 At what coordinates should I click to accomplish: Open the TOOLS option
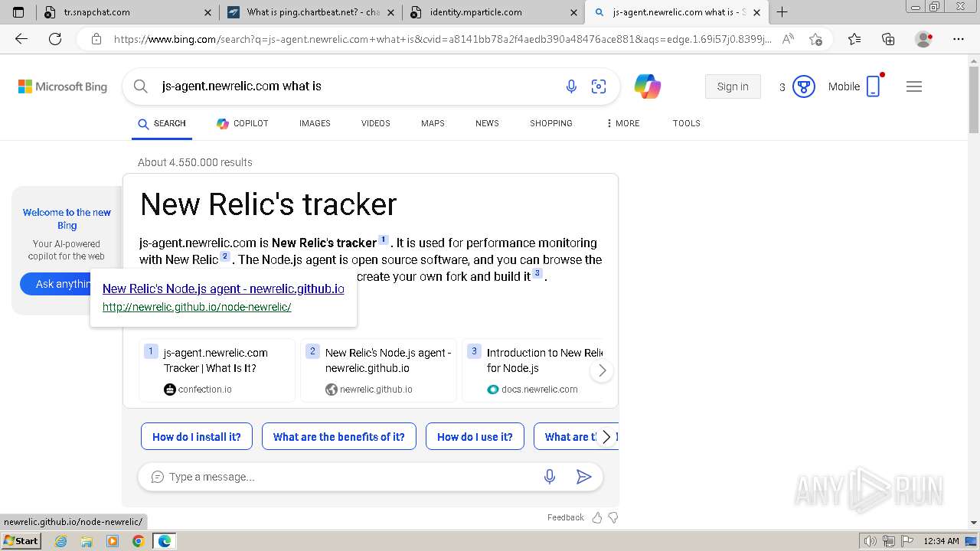(x=687, y=123)
